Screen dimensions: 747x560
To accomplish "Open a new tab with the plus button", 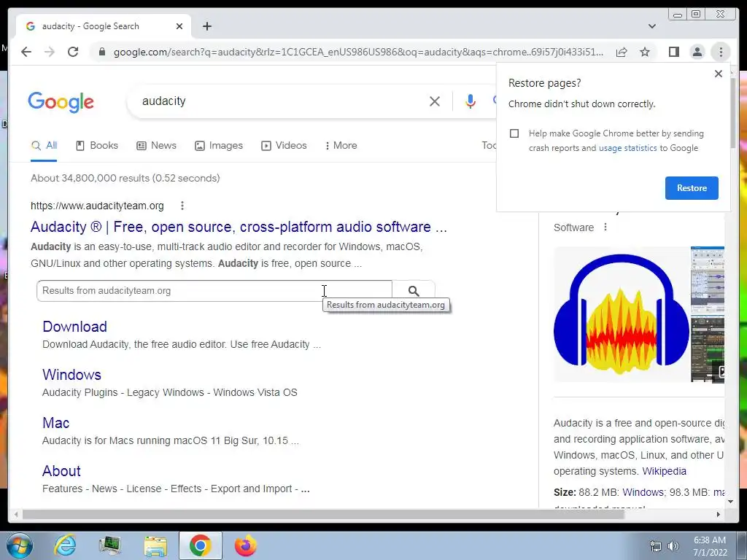I will pyautogui.click(x=206, y=26).
